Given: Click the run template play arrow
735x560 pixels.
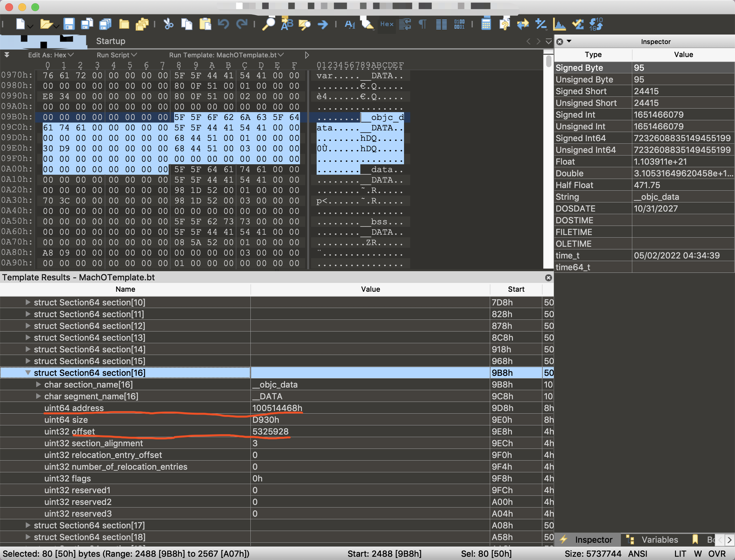Looking at the screenshot, I should click(307, 55).
